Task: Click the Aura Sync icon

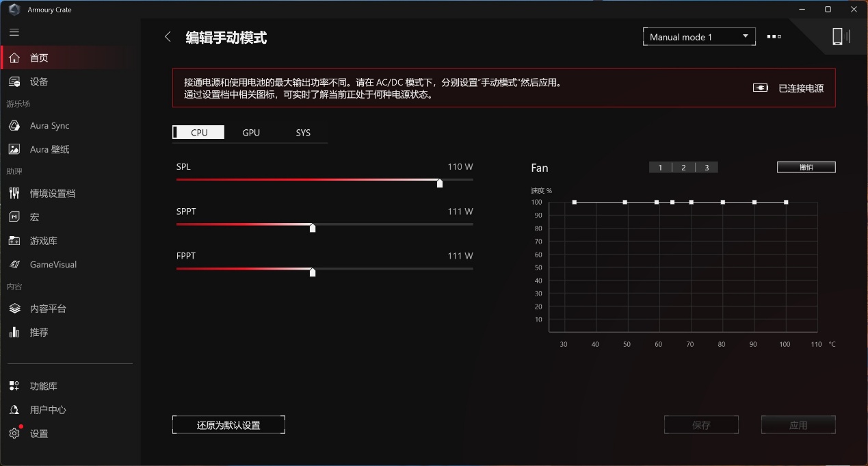Action: click(14, 126)
